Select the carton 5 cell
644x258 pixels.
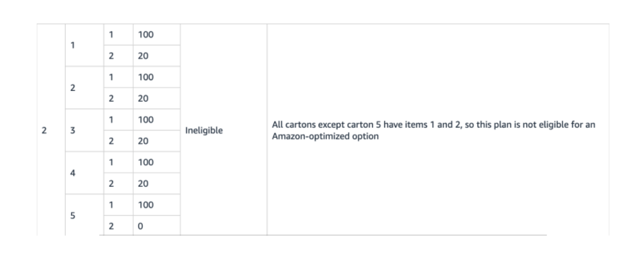73,215
